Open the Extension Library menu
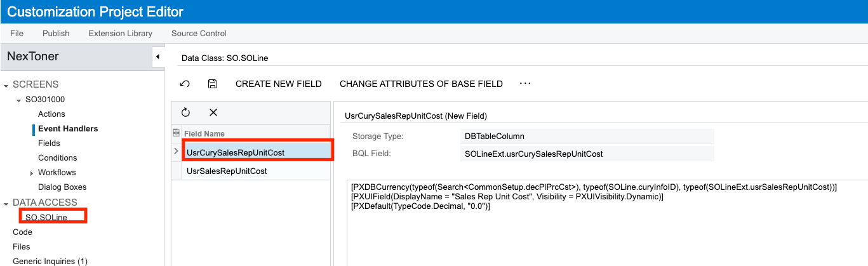Screen dimensions: 868x266 pyautogui.click(x=121, y=33)
